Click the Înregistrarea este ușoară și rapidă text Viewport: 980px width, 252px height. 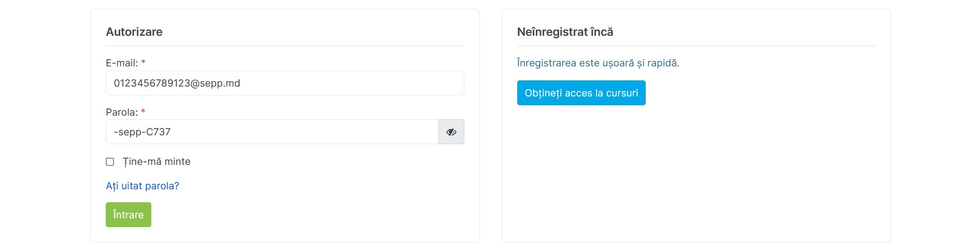[598, 63]
